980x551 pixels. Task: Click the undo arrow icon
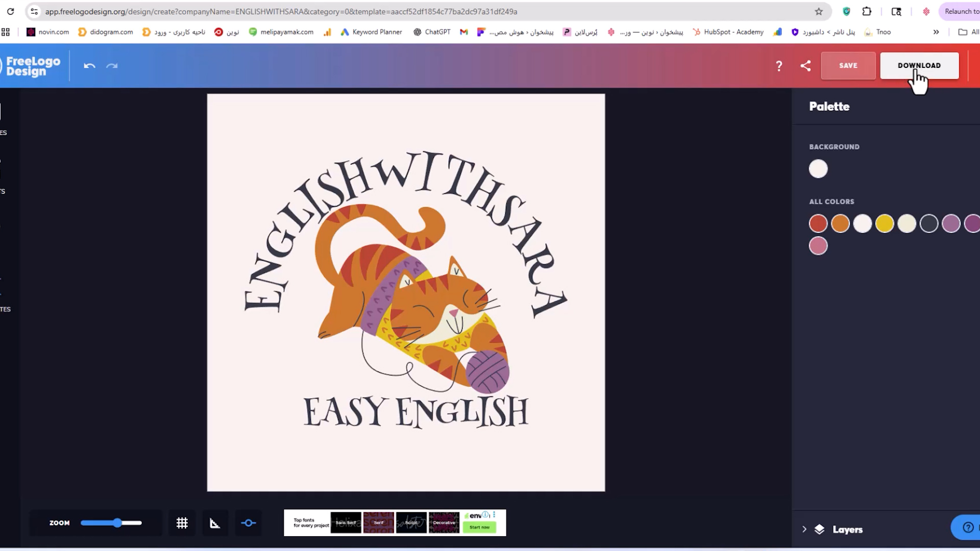[89, 66]
